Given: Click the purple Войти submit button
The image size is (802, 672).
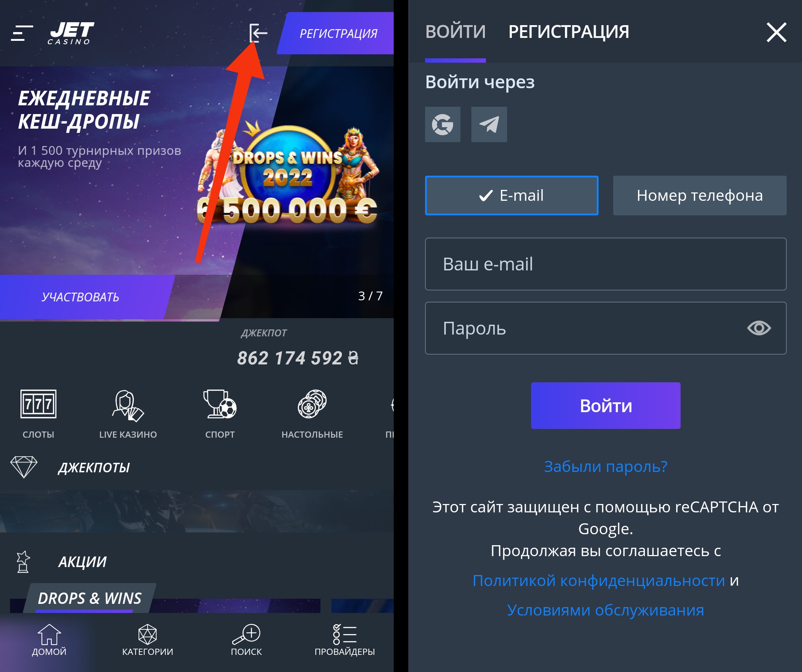Looking at the screenshot, I should pyautogui.click(x=606, y=406).
